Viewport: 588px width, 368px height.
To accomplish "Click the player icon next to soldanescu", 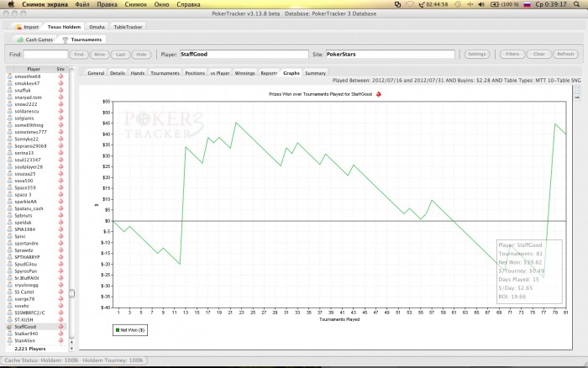I will click(x=10, y=111).
